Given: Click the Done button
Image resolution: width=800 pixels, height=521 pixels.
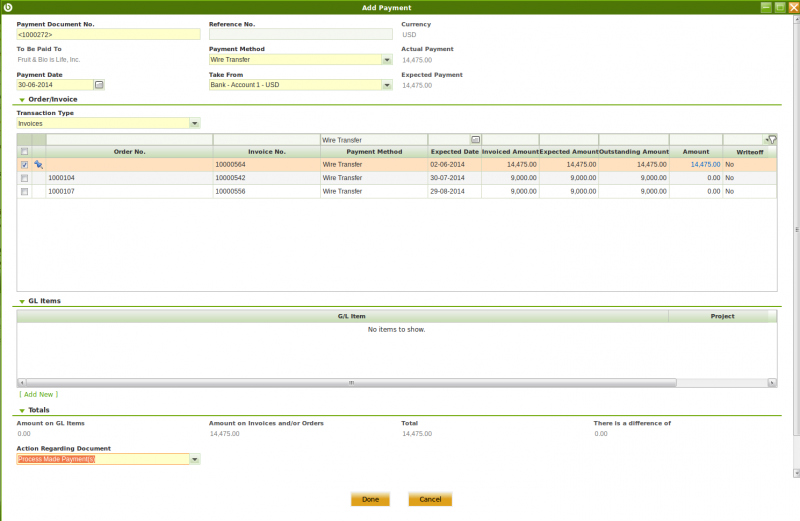Looking at the screenshot, I should (x=370, y=499).
